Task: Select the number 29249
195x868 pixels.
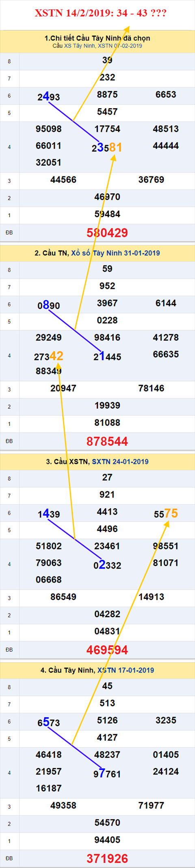Action: pos(49,338)
